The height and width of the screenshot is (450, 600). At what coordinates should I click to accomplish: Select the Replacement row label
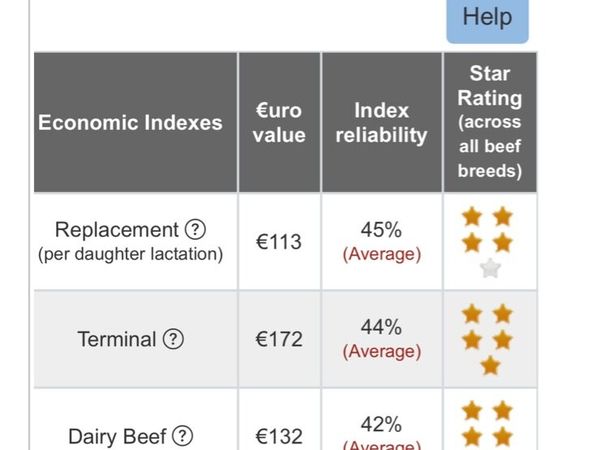click(117, 230)
